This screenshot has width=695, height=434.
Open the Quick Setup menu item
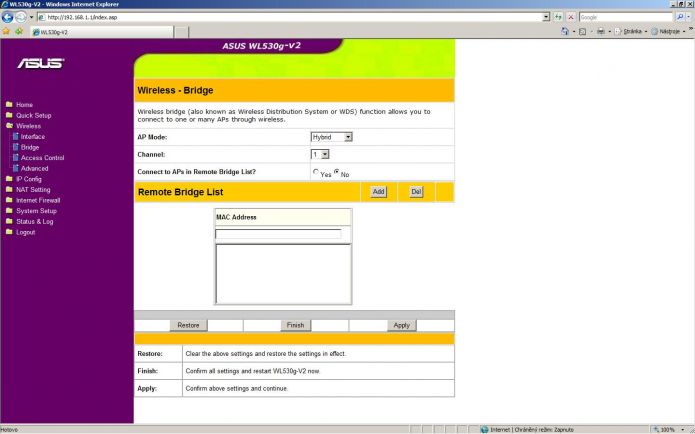(34, 115)
